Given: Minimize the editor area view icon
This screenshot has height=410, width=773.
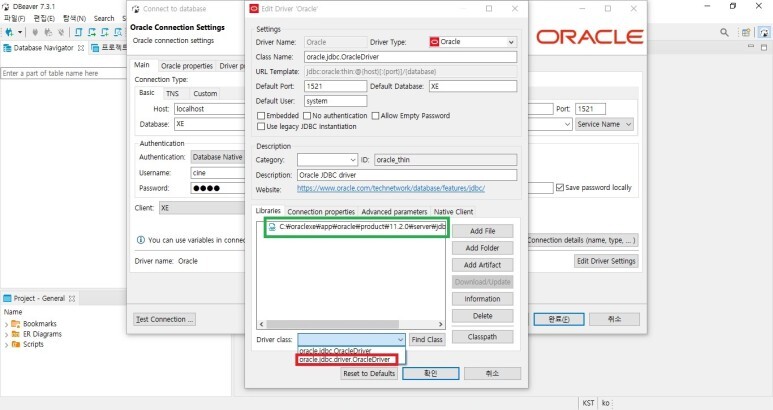Looking at the screenshot, I should tap(751, 47).
